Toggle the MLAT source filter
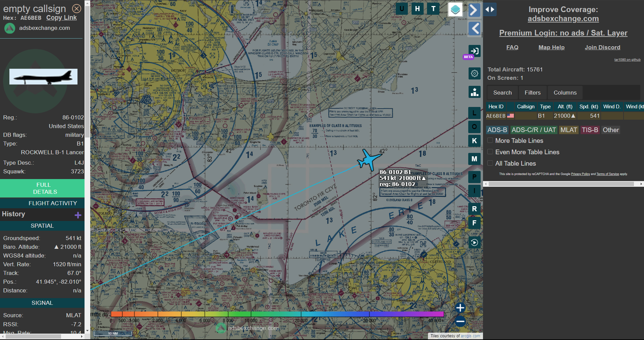This screenshot has width=644, height=340. [569, 130]
